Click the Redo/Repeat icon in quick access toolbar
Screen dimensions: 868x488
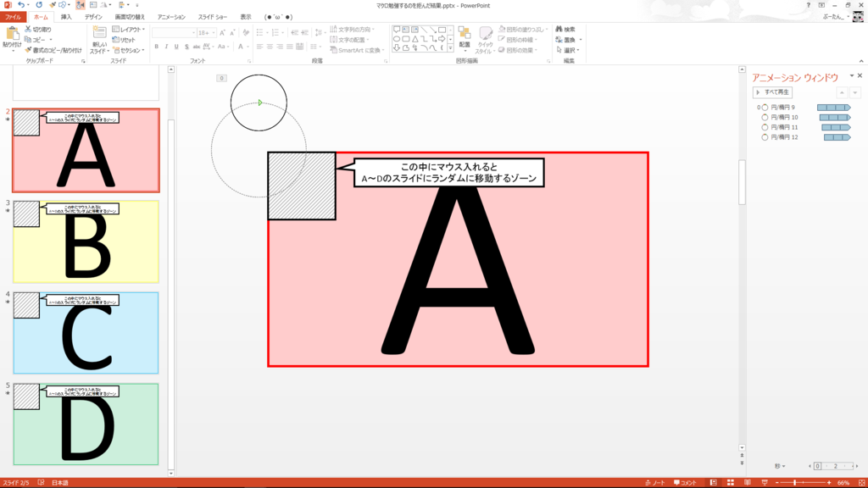[39, 5]
